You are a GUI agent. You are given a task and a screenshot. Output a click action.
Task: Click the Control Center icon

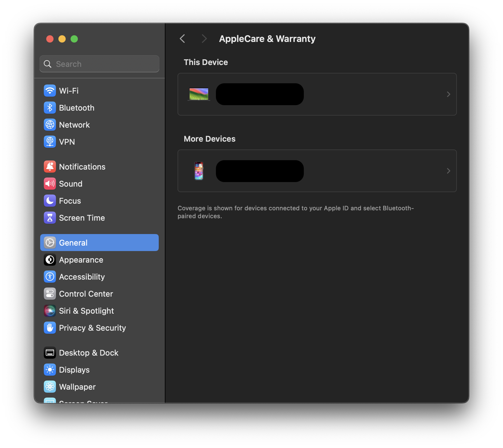click(50, 294)
